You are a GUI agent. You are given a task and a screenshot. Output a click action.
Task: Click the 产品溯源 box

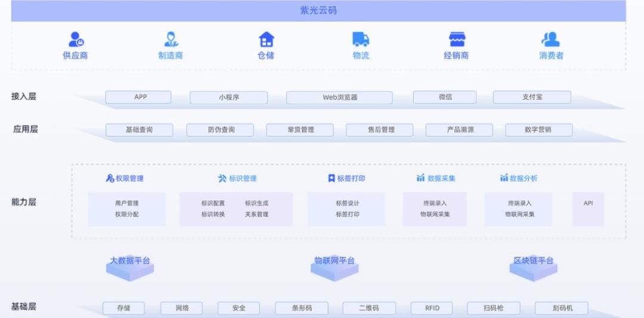click(x=459, y=130)
